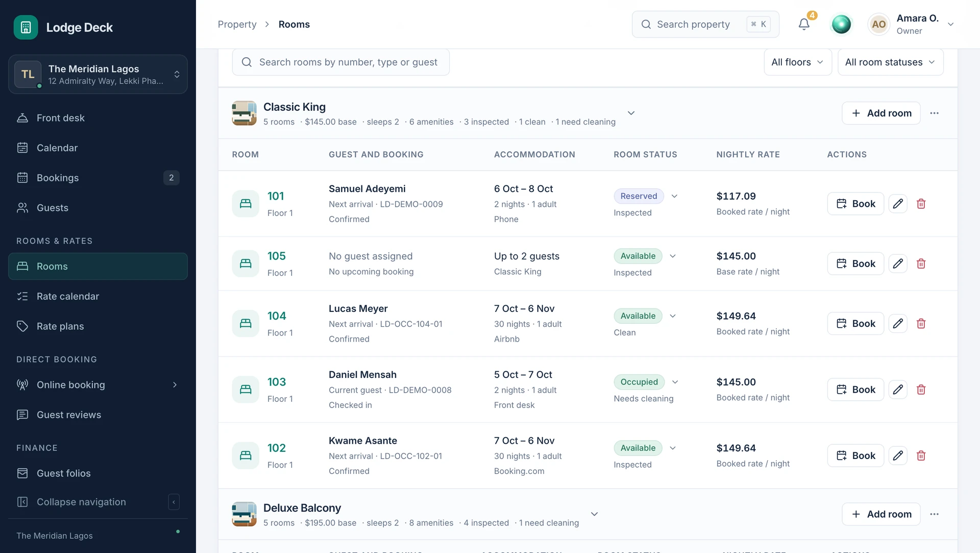The width and height of the screenshot is (980, 553).
Task: Delete room 104 using trash icon
Action: (x=921, y=323)
